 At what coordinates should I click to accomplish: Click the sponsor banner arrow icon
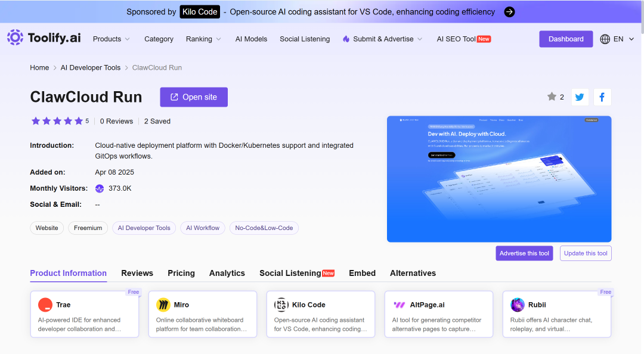509,12
